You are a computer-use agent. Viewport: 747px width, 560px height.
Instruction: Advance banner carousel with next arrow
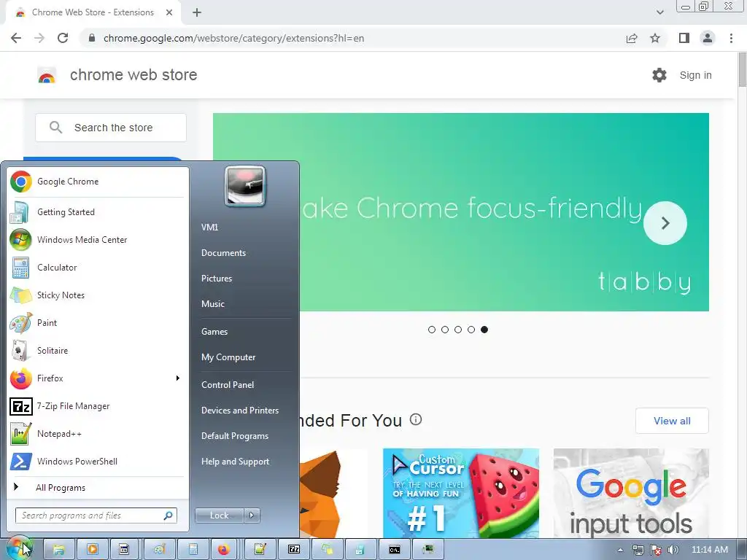pyautogui.click(x=665, y=223)
